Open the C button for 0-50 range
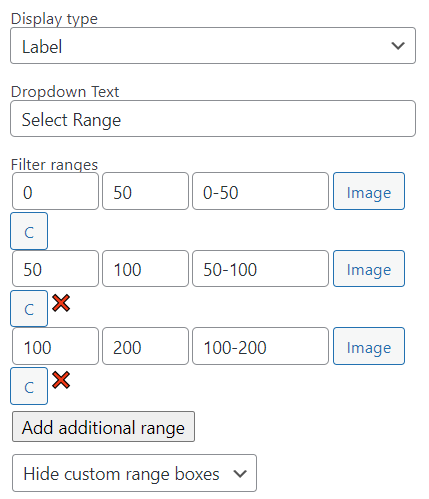Viewport: 429px width, 499px height. tap(29, 231)
